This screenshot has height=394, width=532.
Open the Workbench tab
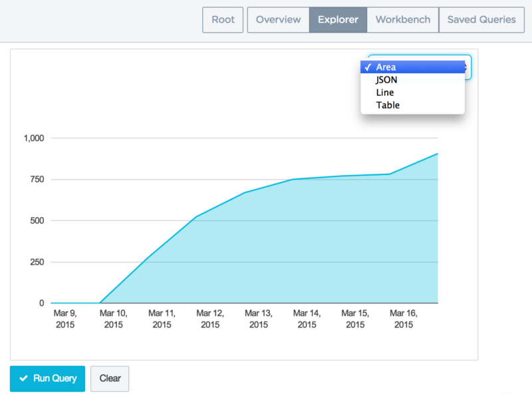403,20
